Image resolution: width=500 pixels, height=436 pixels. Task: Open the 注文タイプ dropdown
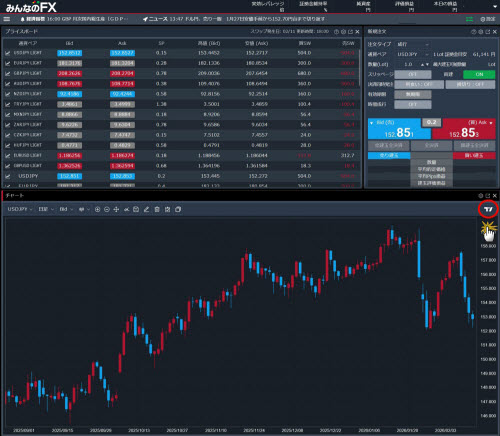click(413, 44)
